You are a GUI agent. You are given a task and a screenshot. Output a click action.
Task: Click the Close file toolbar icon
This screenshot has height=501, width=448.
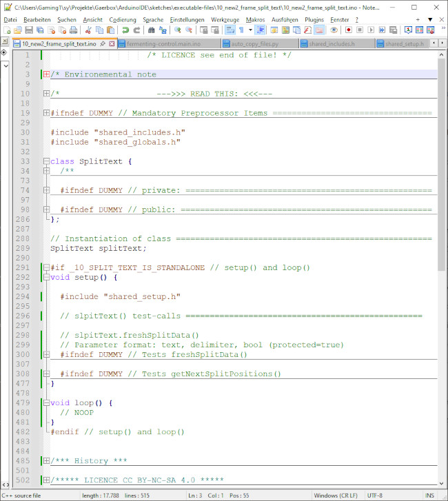[x=52, y=30]
